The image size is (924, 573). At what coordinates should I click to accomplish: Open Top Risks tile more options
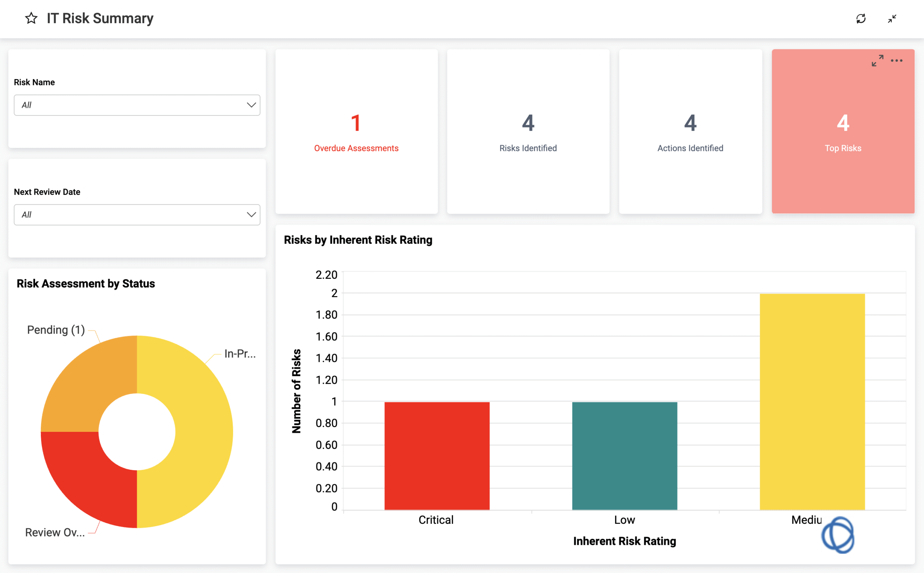pyautogui.click(x=896, y=61)
